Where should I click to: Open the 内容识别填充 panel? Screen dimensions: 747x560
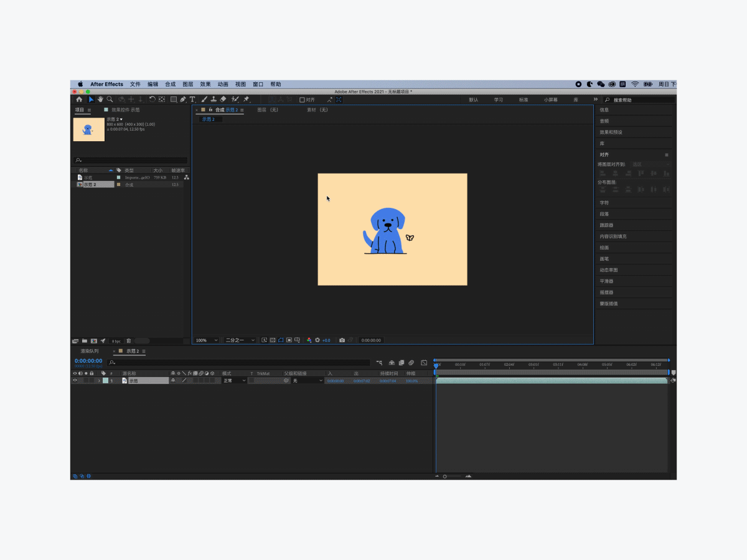(x=613, y=236)
